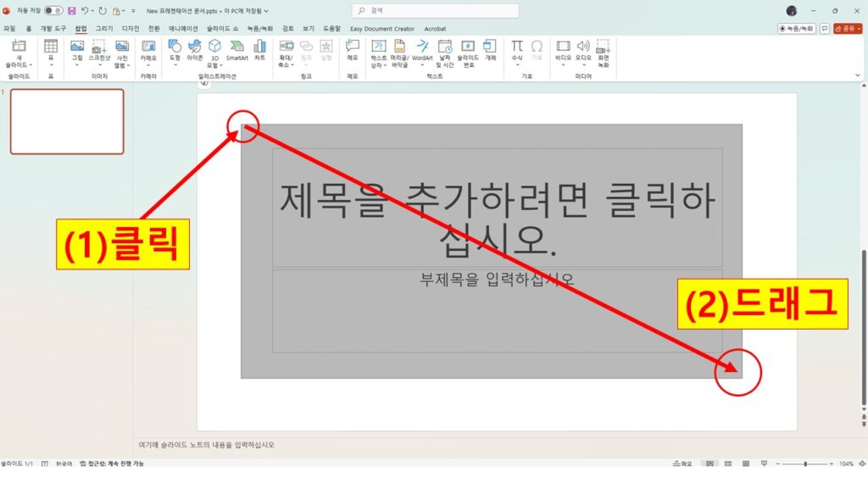Viewport: 868px width, 488px height.
Task: Open the 아이콘 (Icons) insert tool
Action: 194,50
